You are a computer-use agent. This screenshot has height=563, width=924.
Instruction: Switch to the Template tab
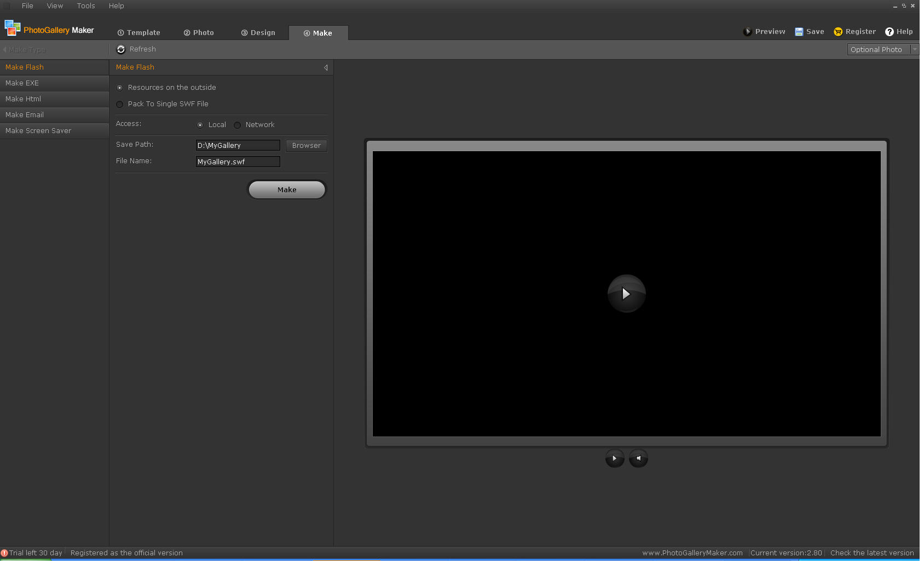click(x=139, y=33)
